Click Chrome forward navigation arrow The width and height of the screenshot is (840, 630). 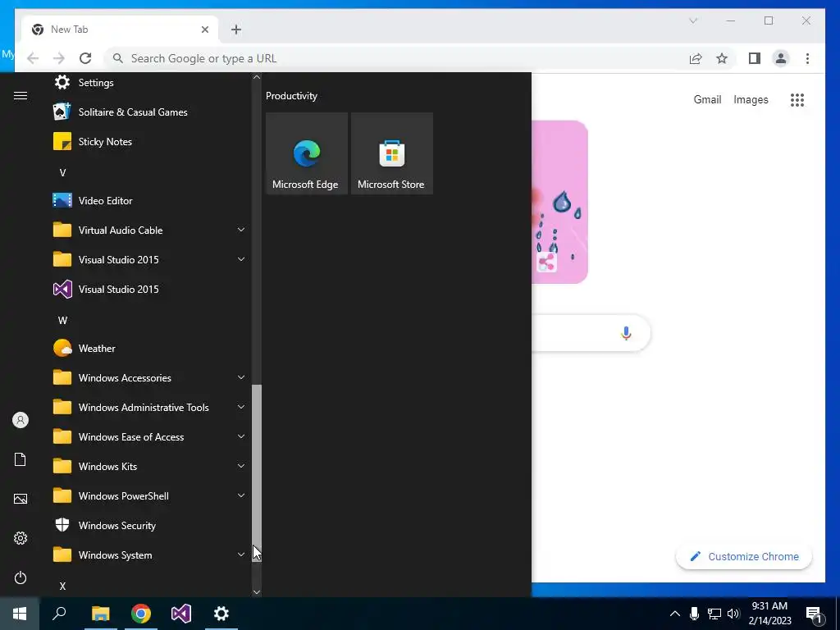[x=59, y=58]
